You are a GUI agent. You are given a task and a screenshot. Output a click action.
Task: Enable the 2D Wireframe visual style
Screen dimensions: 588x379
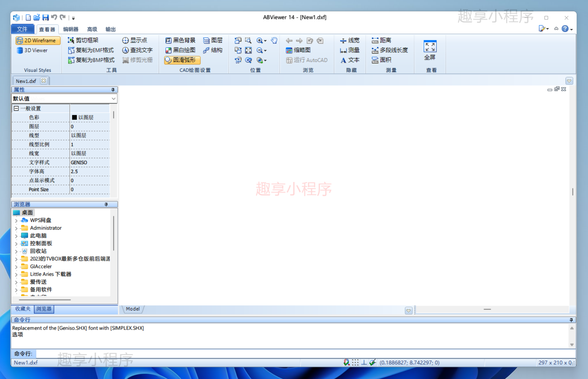(x=37, y=40)
